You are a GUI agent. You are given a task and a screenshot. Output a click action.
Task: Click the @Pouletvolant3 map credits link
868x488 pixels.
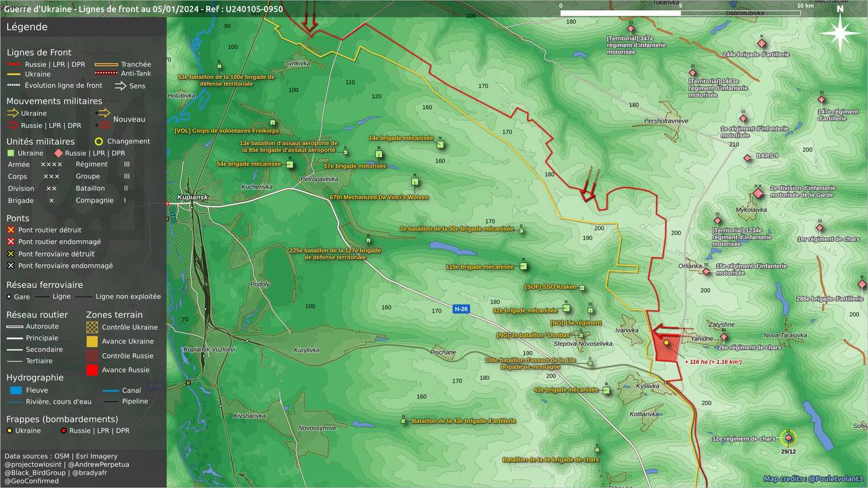pos(835,479)
